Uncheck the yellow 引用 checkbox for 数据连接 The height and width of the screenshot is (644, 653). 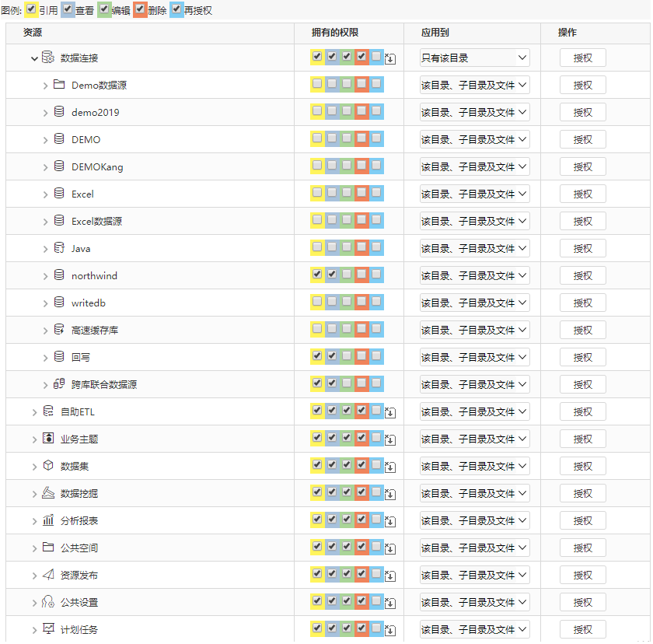(317, 56)
